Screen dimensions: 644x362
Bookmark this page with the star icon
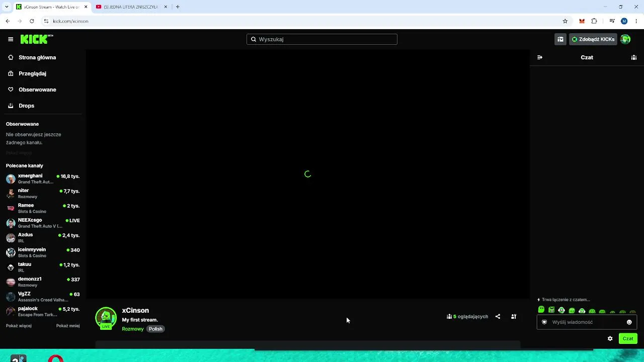click(x=565, y=21)
